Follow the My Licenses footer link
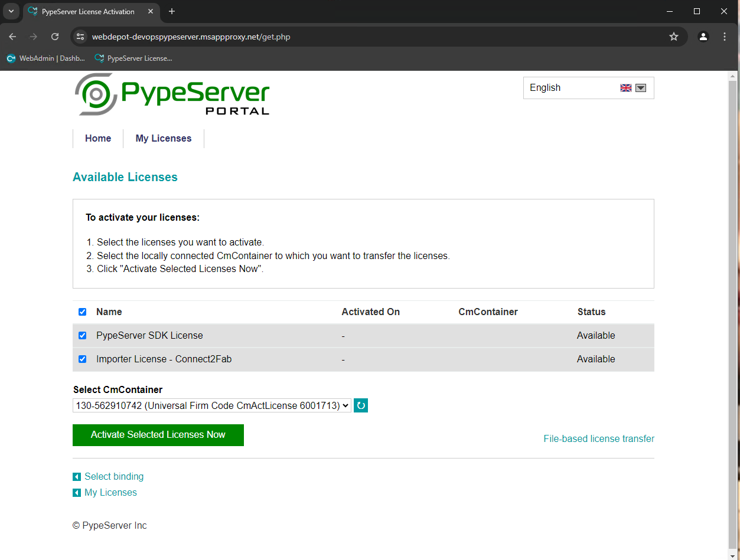This screenshot has width=740, height=560. 110,493
